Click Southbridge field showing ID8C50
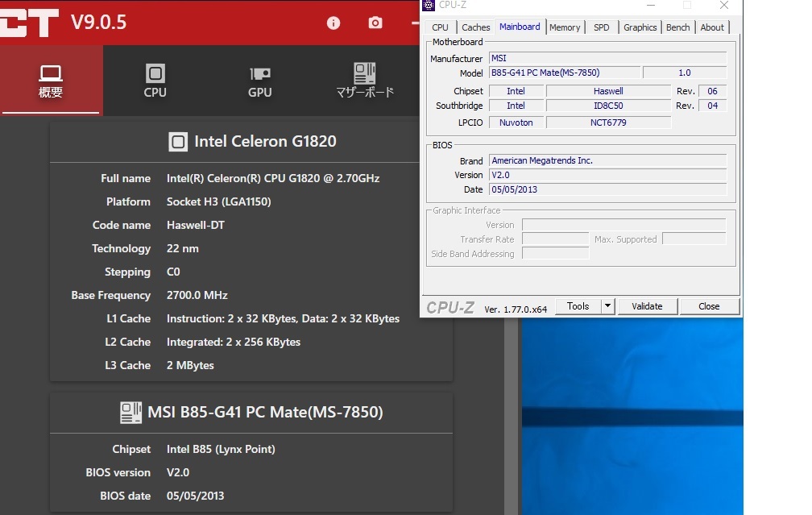The image size is (812, 515). click(x=608, y=106)
